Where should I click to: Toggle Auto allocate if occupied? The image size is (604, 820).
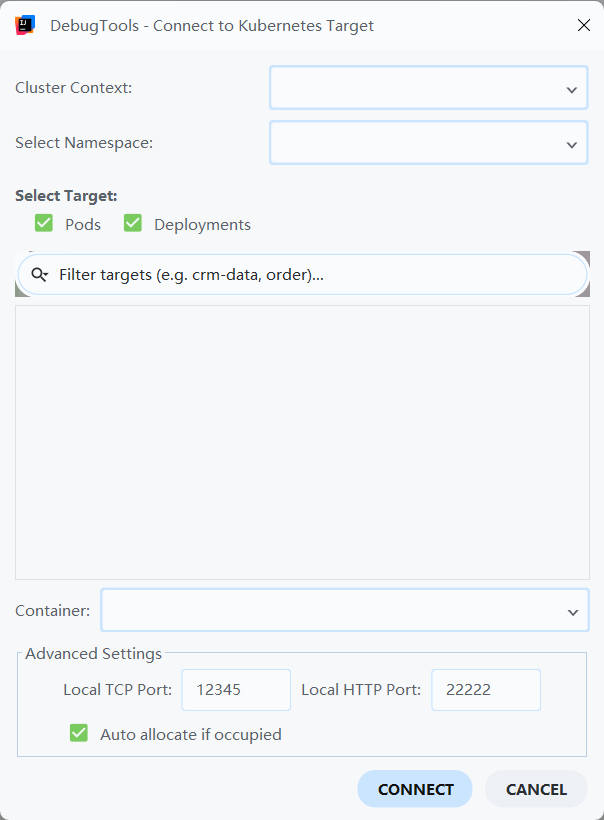79,733
